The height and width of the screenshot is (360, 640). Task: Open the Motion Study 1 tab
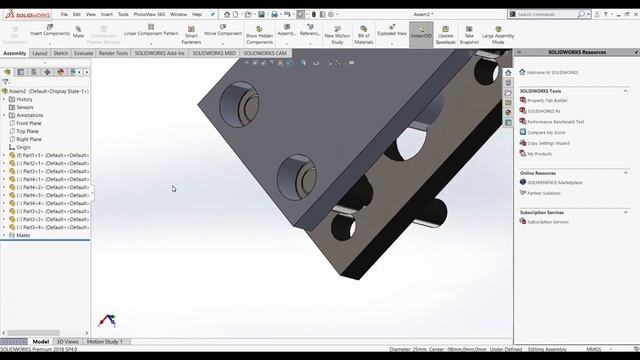click(x=104, y=342)
